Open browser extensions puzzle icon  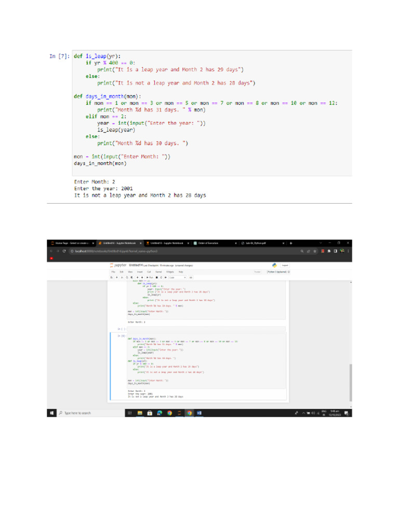tap(329, 251)
